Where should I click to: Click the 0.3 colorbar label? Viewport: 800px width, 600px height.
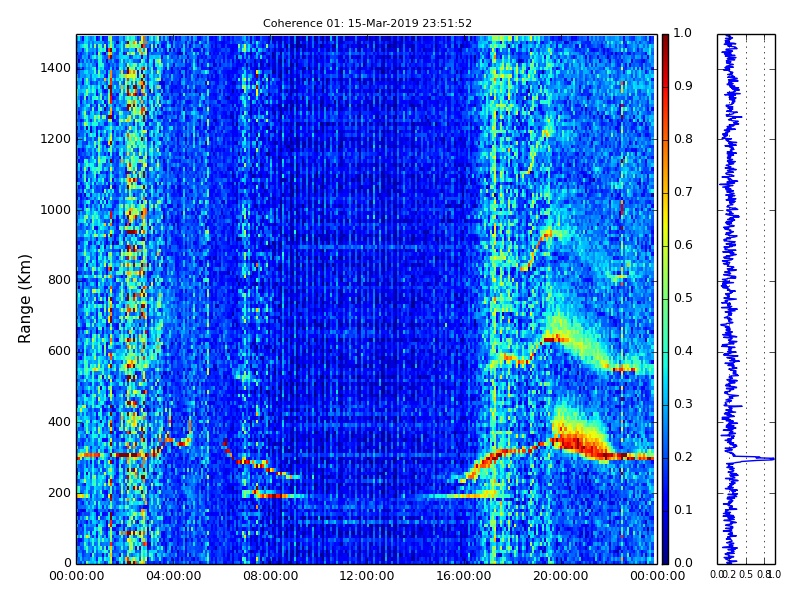683,404
